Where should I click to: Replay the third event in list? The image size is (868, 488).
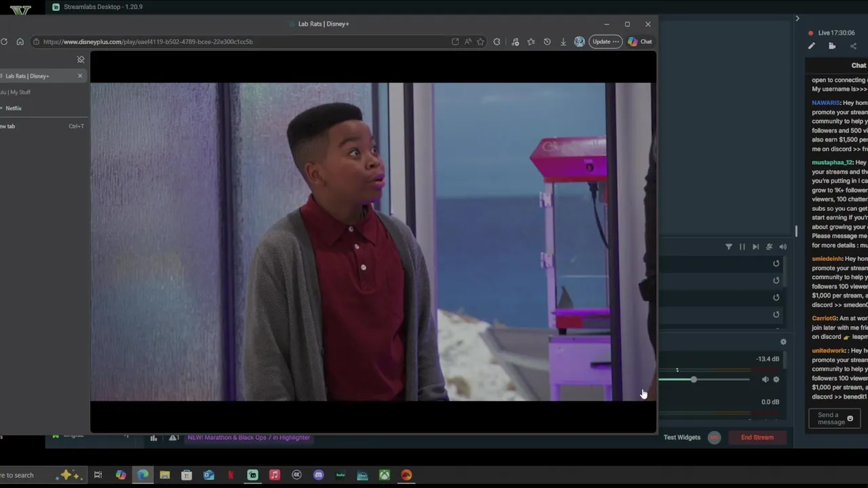tap(776, 298)
